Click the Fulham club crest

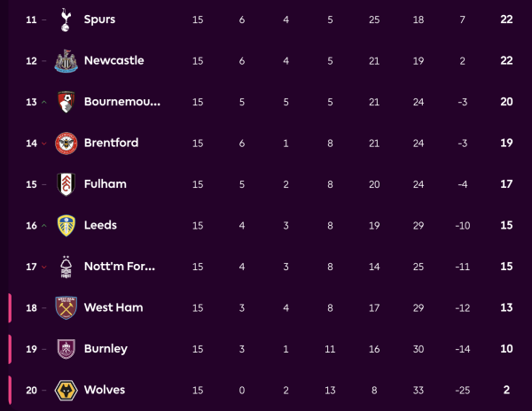pos(66,184)
